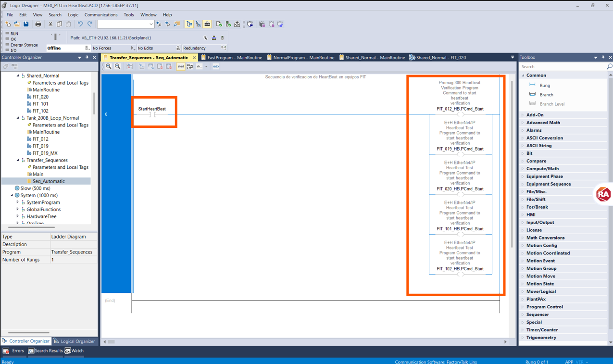Click the Undo arrow icon
Screen dimensions: 613x364
[x=80, y=24]
